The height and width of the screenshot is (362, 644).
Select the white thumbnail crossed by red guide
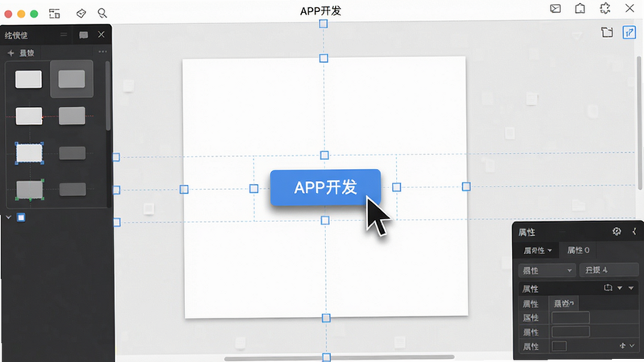click(29, 116)
